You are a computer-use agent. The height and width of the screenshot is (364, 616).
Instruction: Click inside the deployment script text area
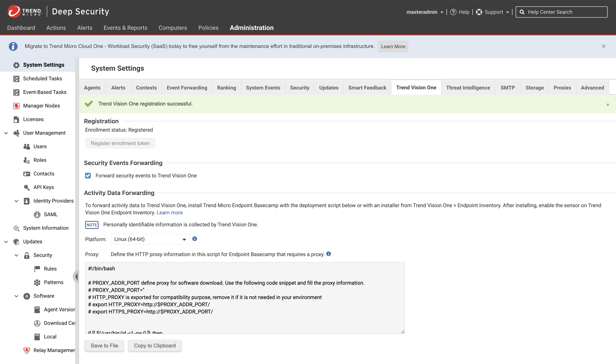click(245, 298)
